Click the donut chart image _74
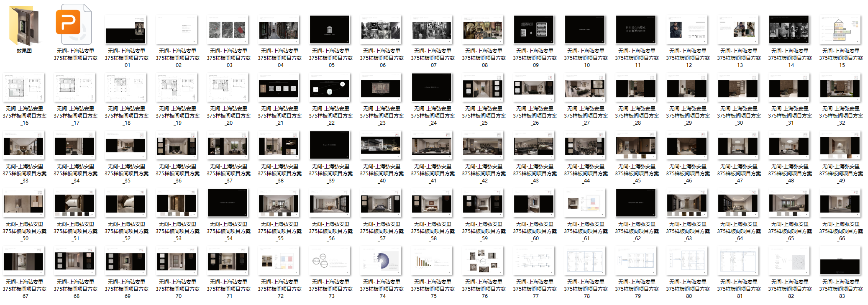The height and width of the screenshot is (305, 868). point(381,261)
